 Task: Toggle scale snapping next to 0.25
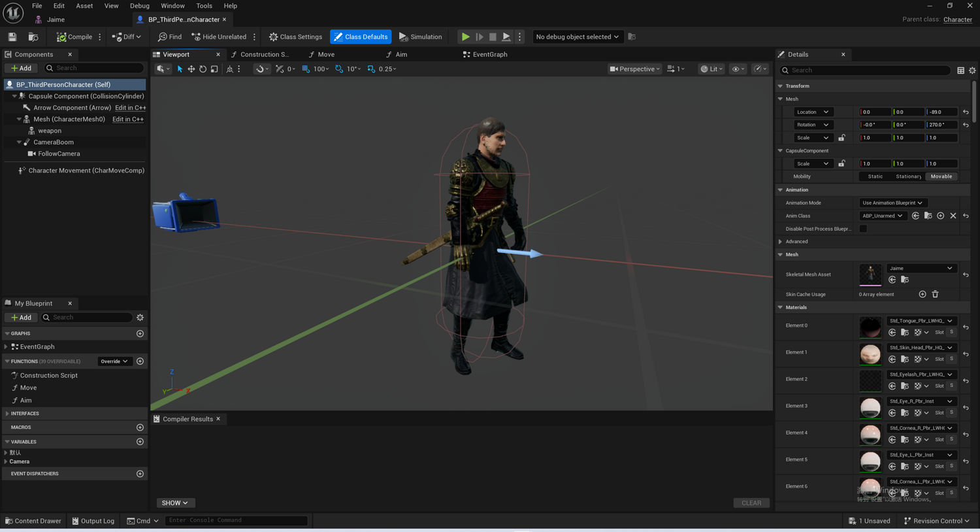pos(371,69)
